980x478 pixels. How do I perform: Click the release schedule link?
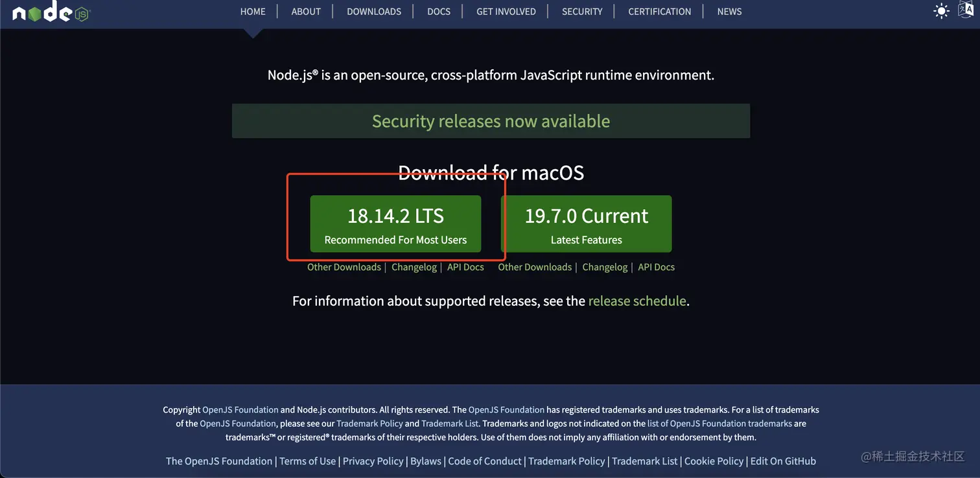click(x=637, y=301)
